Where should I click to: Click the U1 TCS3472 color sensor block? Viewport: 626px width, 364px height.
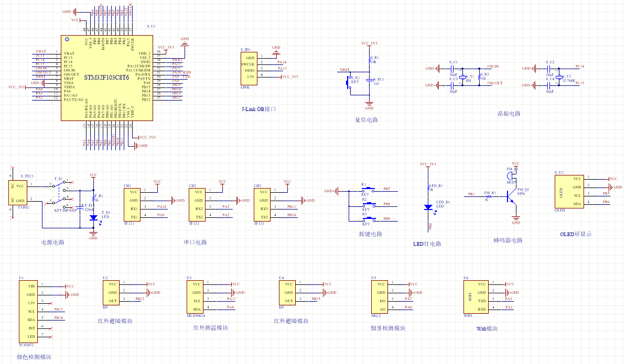(x=28, y=311)
